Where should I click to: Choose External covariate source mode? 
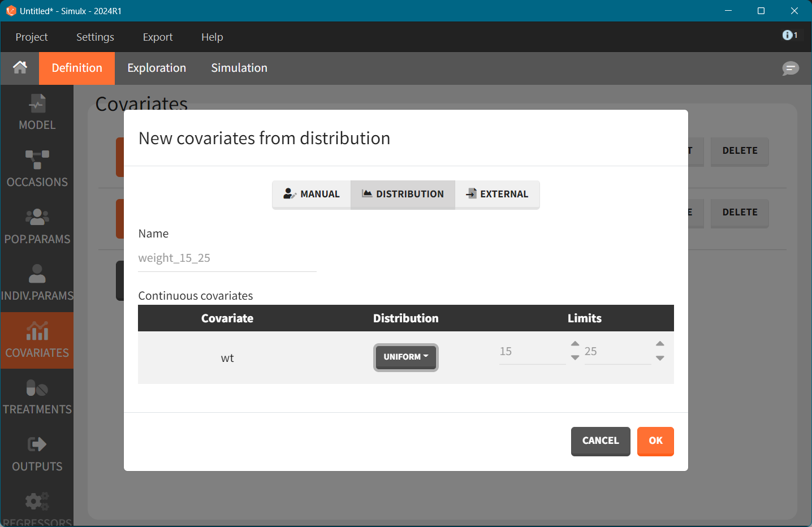pyautogui.click(x=497, y=194)
